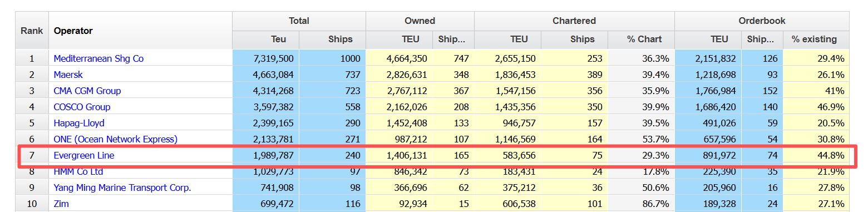Viewport: 868px width, 212px height.
Task: Select Evergreen chartered TEU 583,656
Action: (507, 155)
